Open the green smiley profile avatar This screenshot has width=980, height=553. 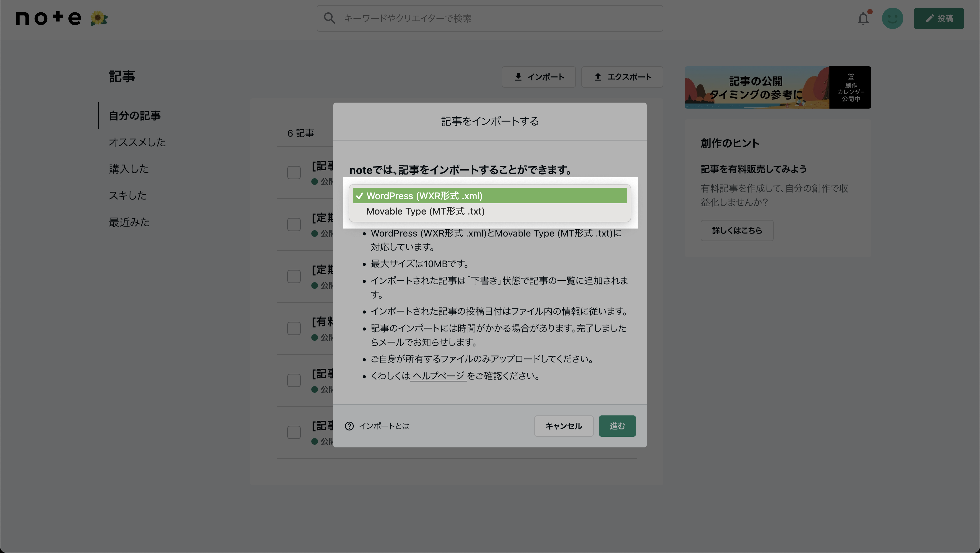click(893, 18)
